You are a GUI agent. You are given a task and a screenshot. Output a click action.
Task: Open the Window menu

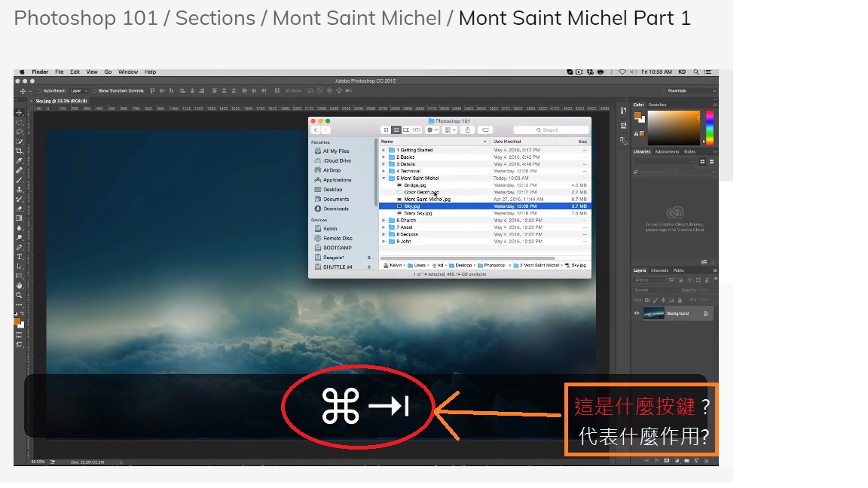[x=127, y=72]
